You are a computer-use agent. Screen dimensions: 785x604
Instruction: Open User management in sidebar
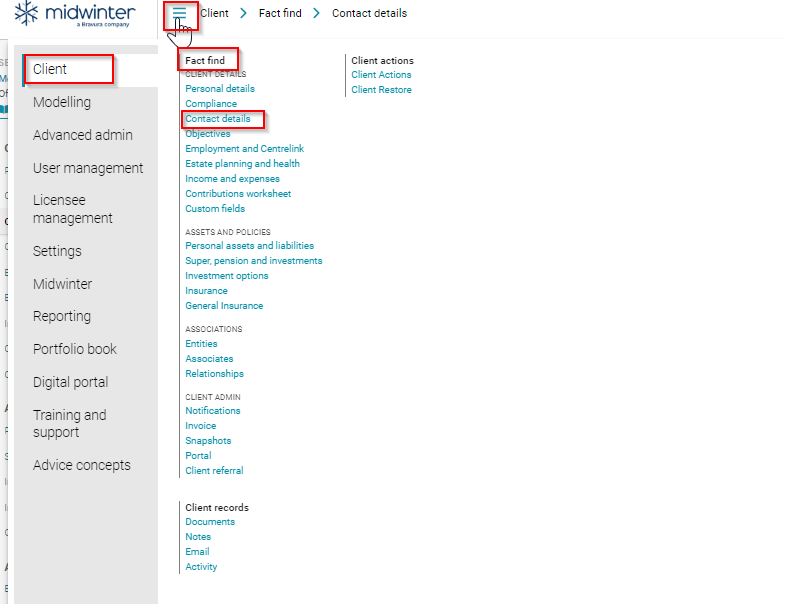pos(88,168)
